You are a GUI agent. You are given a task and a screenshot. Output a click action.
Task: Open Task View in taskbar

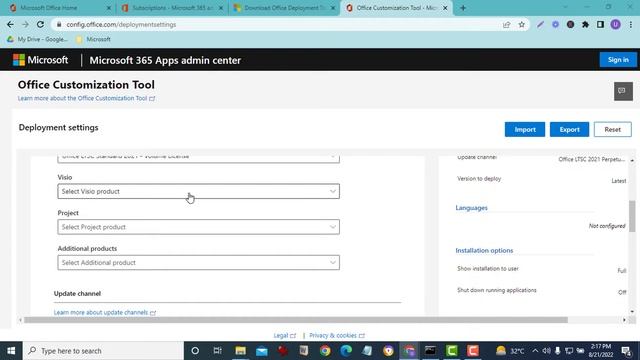tap(217, 351)
